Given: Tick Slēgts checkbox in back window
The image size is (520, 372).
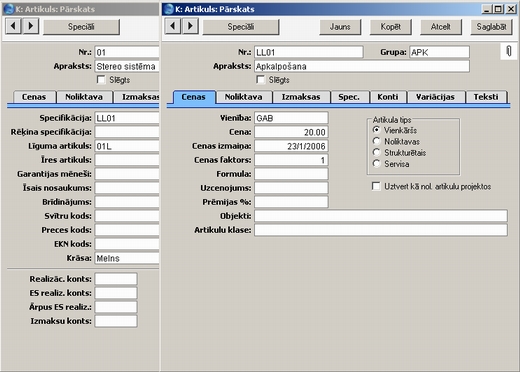Looking at the screenshot, I should tap(101, 80).
